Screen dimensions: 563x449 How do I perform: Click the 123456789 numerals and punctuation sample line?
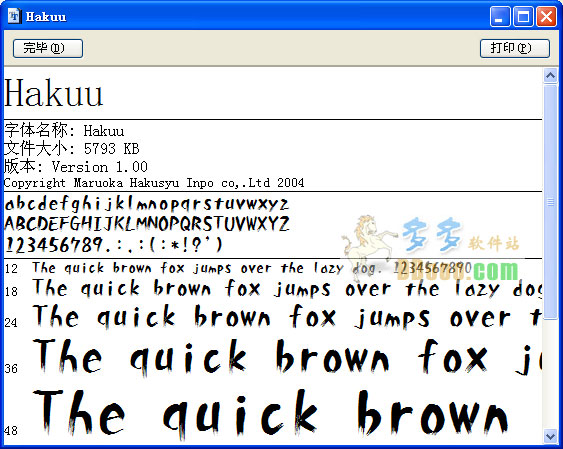point(113,245)
